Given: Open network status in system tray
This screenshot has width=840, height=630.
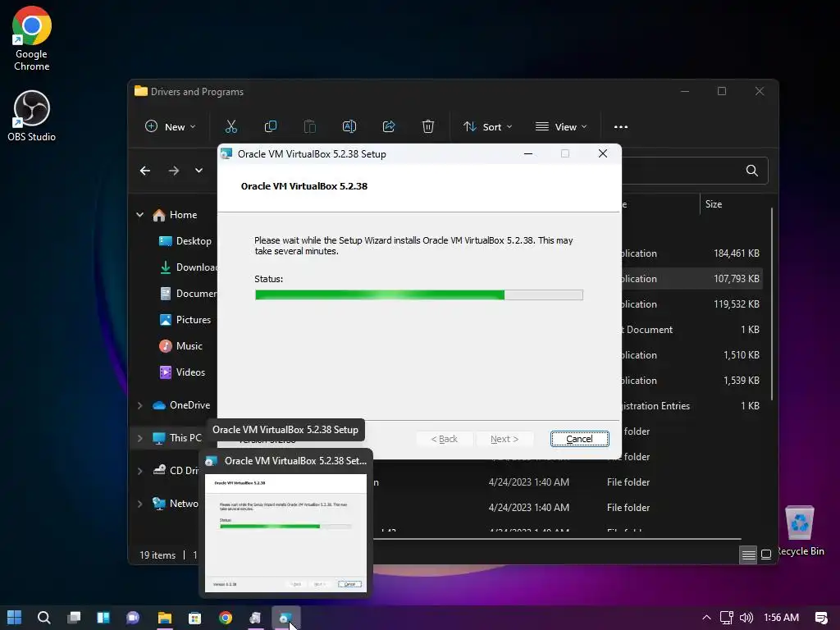Looking at the screenshot, I should pos(727,618).
